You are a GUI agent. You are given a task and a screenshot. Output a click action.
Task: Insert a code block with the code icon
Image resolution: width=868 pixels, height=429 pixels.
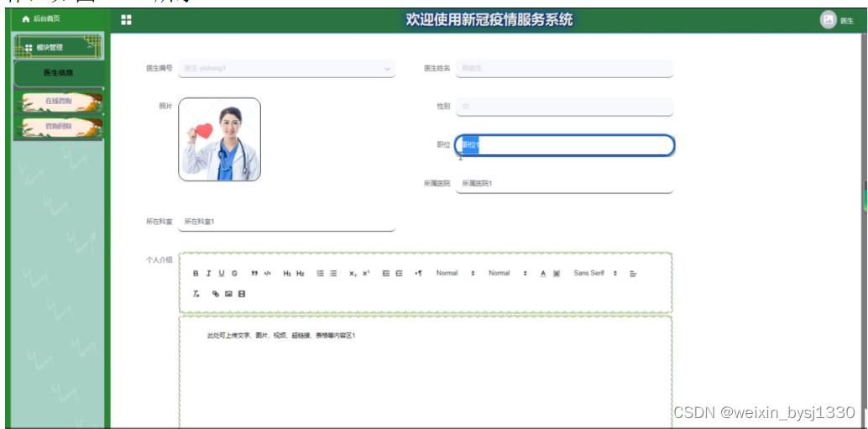pos(268,274)
